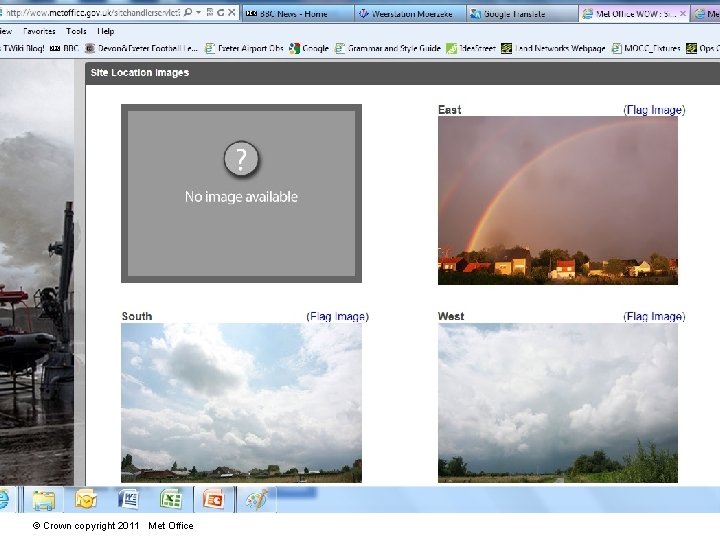Click the South image label
The height and width of the screenshot is (540, 720).
point(137,316)
